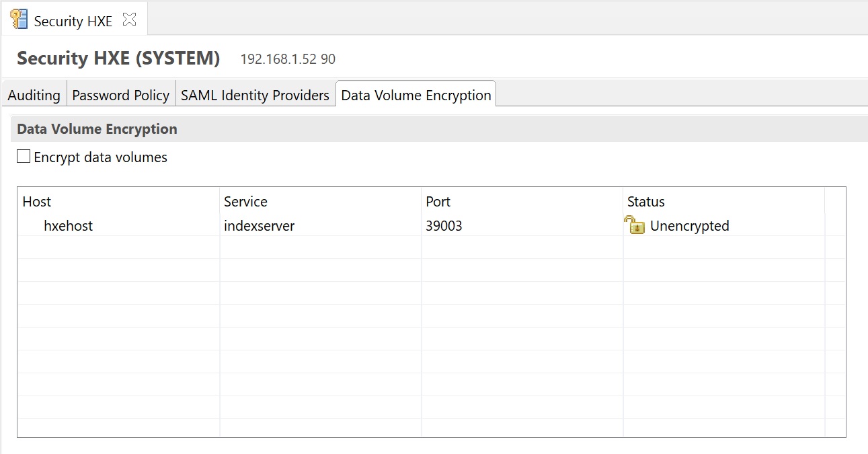Click the key icon on Security HXE tab
This screenshot has width=868, height=454.
[x=19, y=20]
